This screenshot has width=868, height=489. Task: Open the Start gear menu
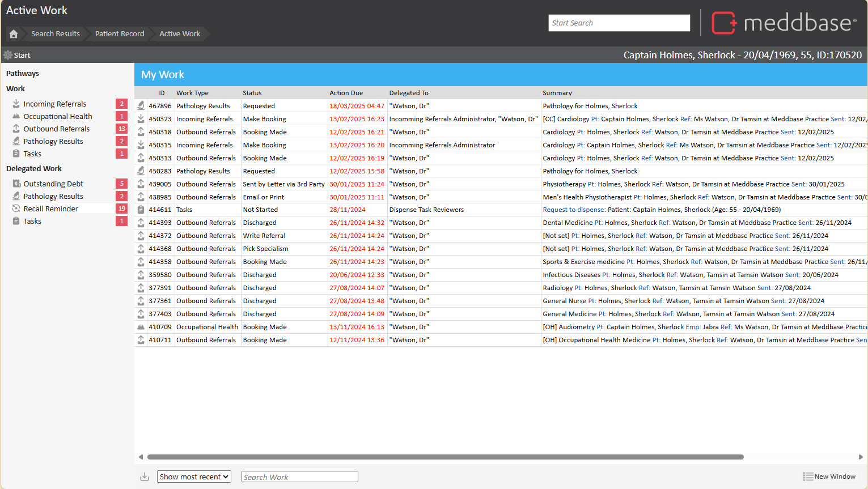click(8, 55)
